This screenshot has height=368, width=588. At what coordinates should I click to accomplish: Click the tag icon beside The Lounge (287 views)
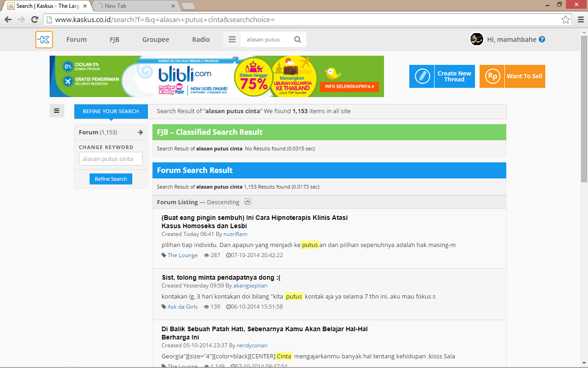tap(164, 255)
